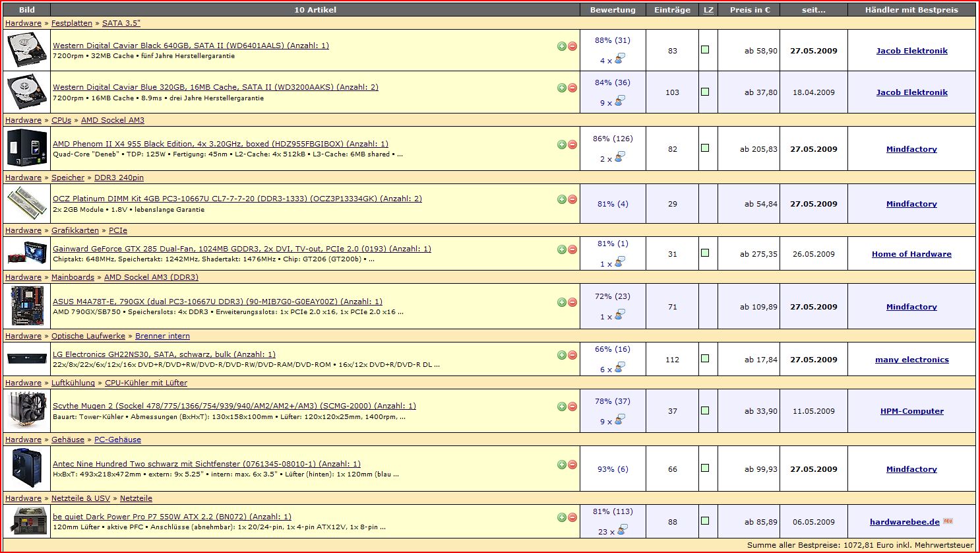Viewport: 980px width, 553px height.
Task: Click Händler mit Bestpreis column header
Action: [911, 10]
